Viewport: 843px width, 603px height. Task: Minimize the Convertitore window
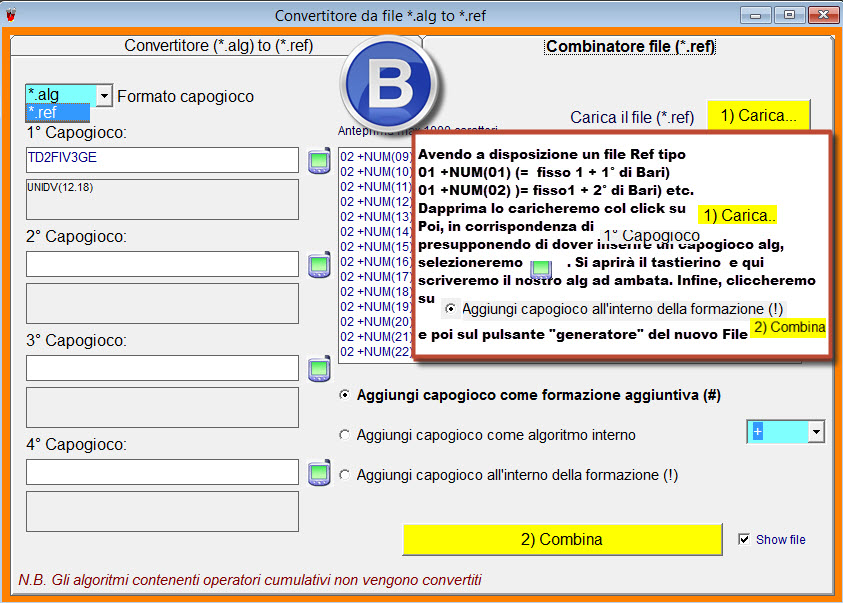pos(755,15)
